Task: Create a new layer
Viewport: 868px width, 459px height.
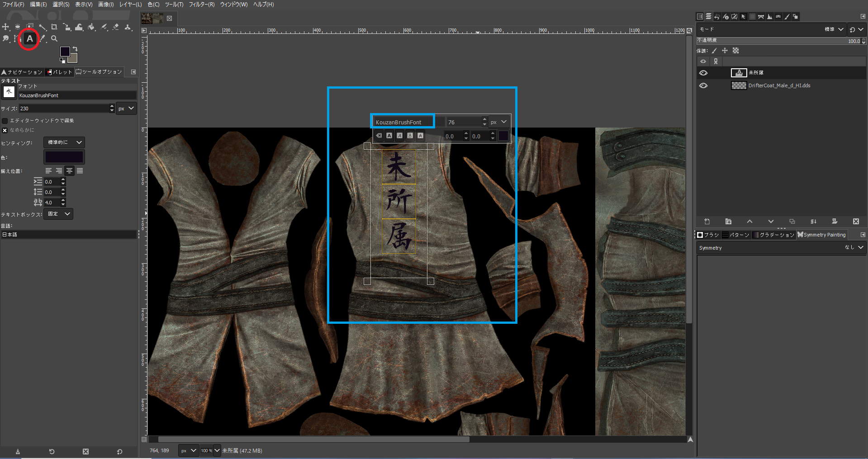Action: (707, 222)
